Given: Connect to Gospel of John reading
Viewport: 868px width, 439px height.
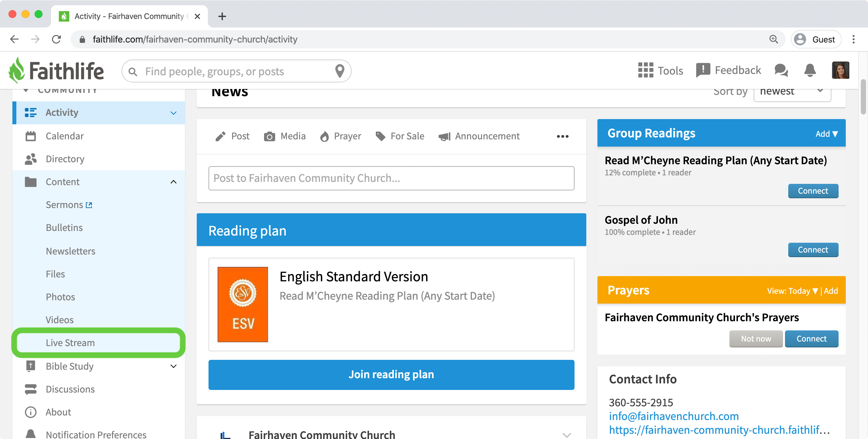Looking at the screenshot, I should pyautogui.click(x=813, y=250).
